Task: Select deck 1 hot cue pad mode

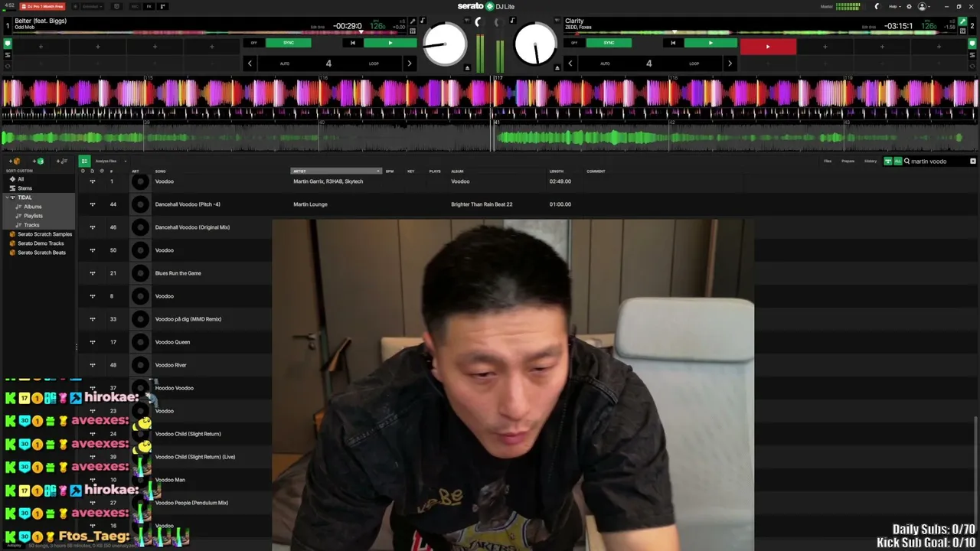Action: coord(8,44)
